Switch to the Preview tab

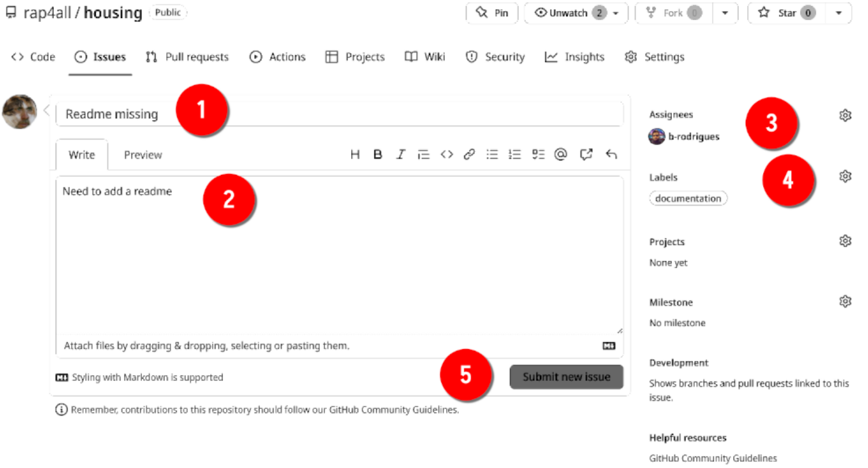[143, 155]
